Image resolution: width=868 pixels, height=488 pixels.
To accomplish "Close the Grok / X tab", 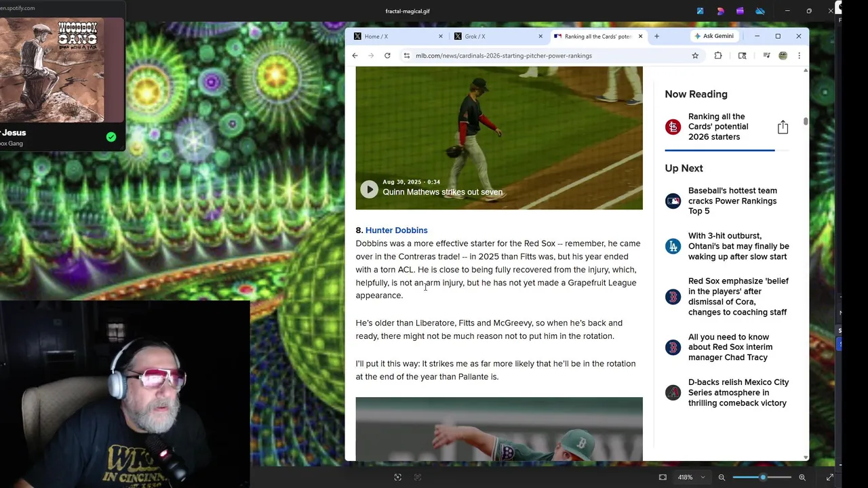I will (x=540, y=36).
